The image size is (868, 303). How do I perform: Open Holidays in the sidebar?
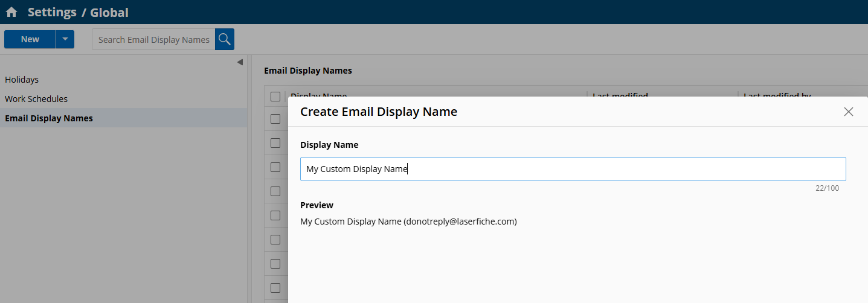(x=22, y=80)
